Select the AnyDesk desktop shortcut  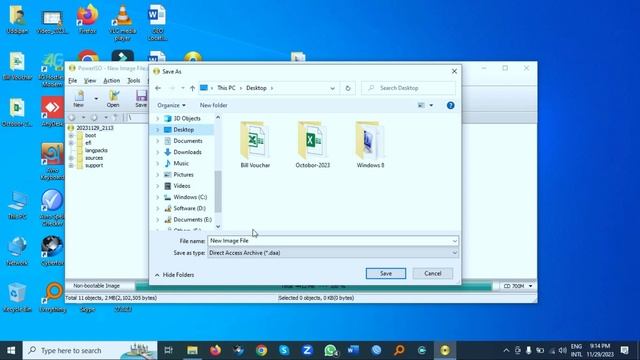(52, 112)
